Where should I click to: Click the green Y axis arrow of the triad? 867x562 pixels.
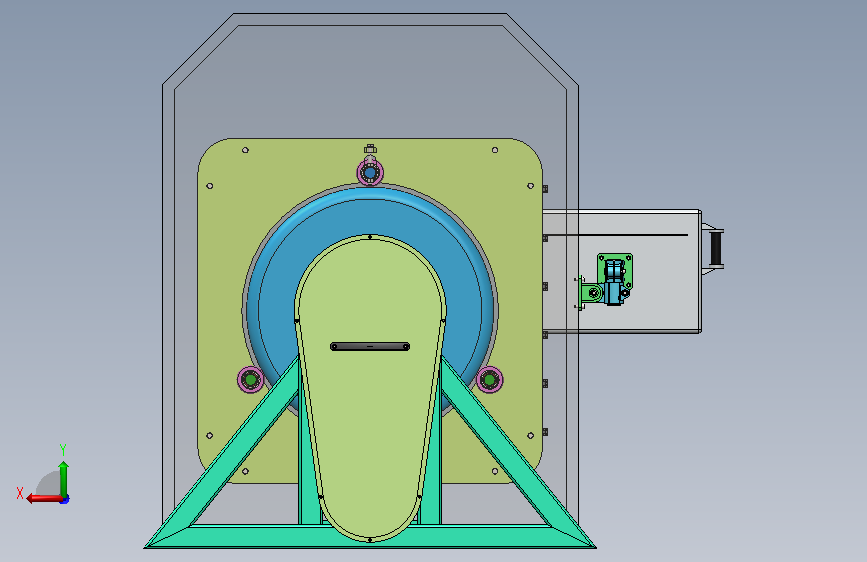[x=64, y=479]
